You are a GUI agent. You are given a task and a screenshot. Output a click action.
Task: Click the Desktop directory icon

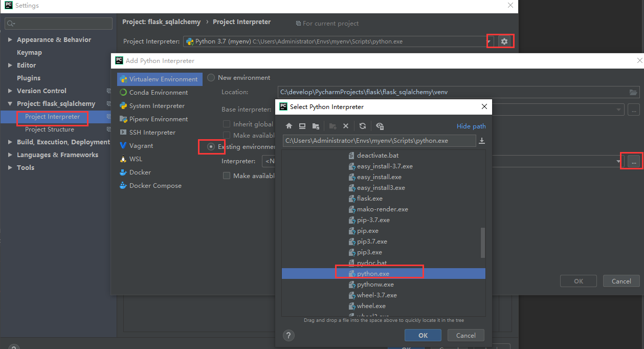pos(302,126)
